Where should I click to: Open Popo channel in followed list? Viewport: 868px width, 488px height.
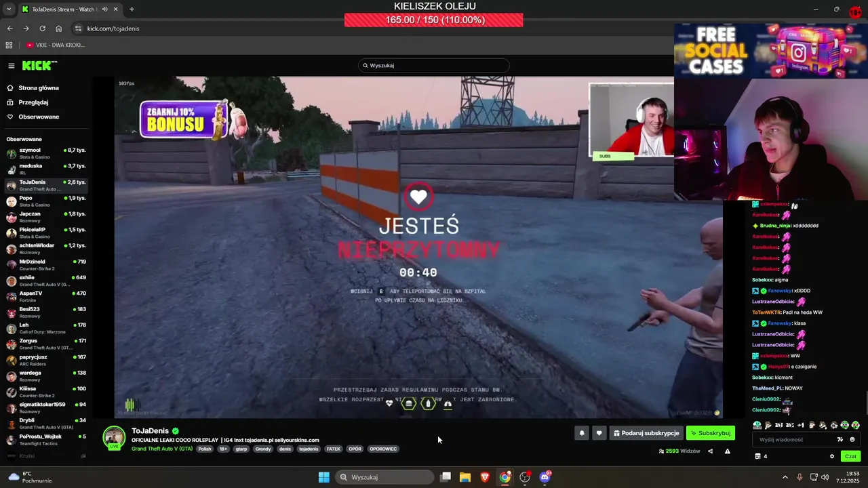[46, 201]
